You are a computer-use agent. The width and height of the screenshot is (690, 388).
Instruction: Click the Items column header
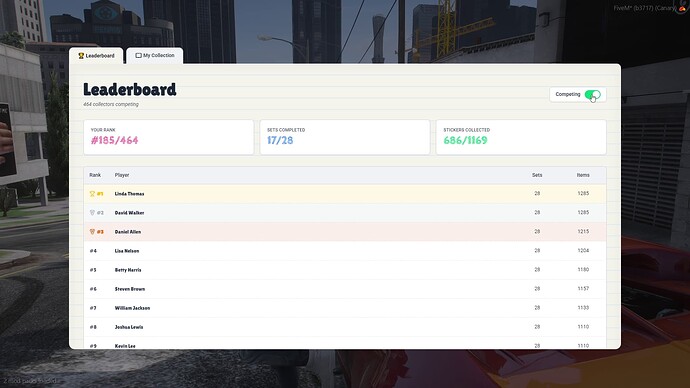click(x=583, y=175)
